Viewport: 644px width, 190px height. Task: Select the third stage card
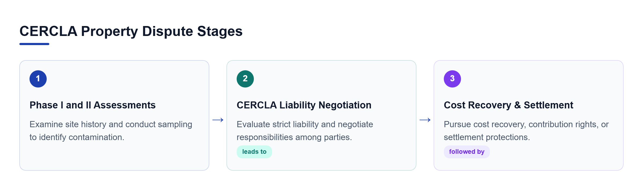click(529, 115)
